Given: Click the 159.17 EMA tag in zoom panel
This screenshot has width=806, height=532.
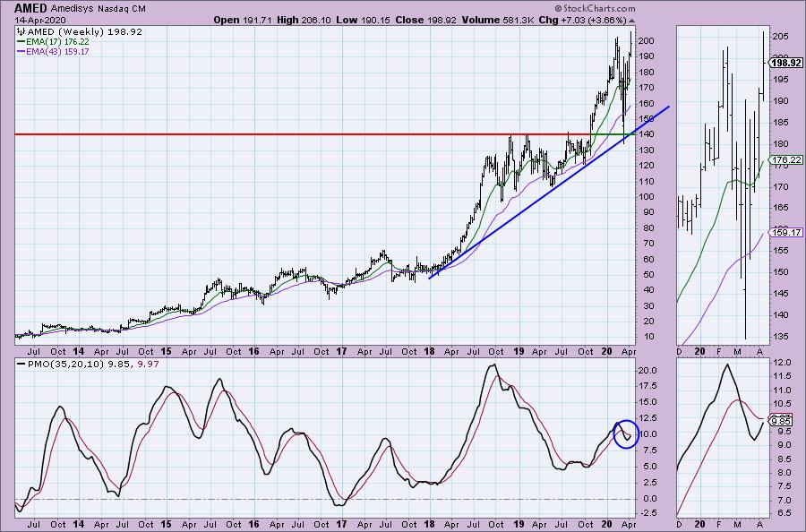Looking at the screenshot, I should [x=786, y=233].
